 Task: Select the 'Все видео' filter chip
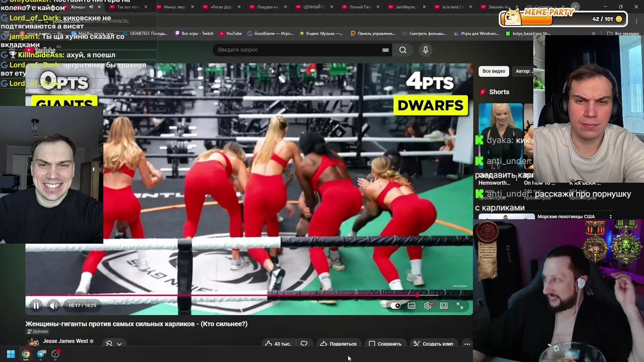pos(494,71)
